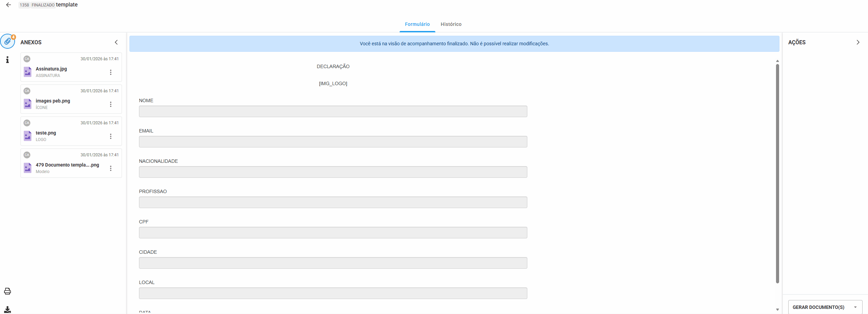The height and width of the screenshot is (314, 868).
Task: Open options menu for images peb.png
Action: point(111,104)
